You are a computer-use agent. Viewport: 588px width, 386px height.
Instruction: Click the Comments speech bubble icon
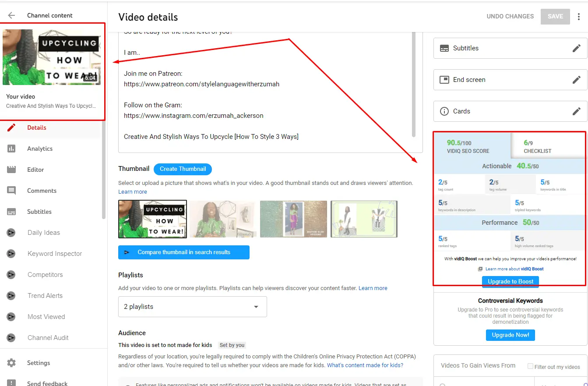(11, 191)
